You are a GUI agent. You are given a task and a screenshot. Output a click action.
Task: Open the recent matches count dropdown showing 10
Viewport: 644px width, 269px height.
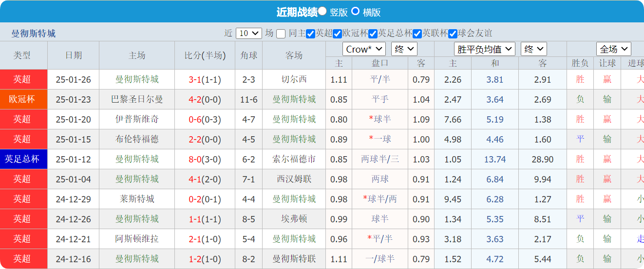coord(248,34)
